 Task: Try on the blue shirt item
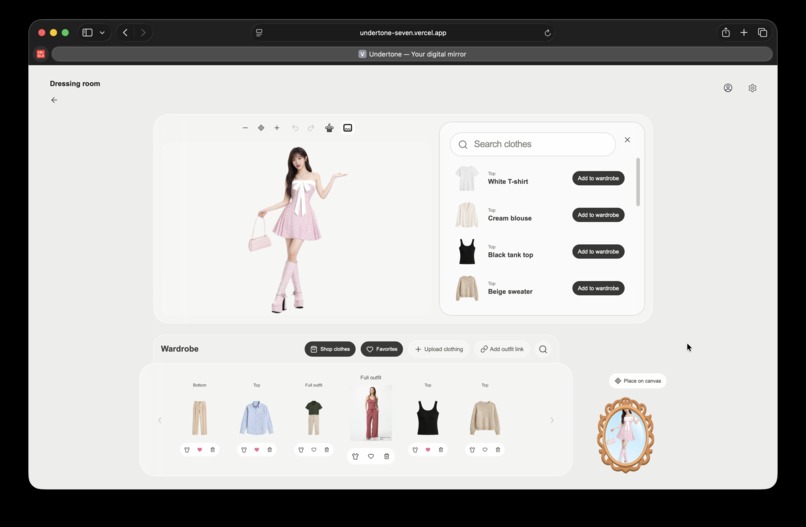(x=244, y=450)
